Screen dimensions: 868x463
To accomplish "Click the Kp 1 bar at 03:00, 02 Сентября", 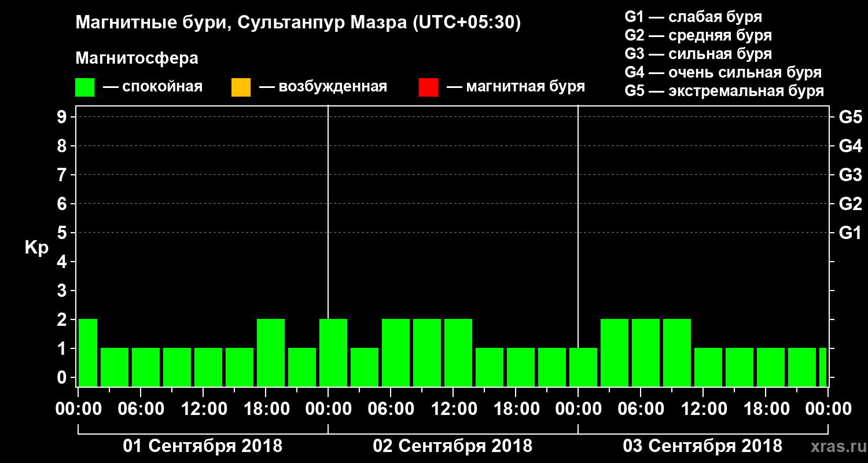I will (365, 367).
